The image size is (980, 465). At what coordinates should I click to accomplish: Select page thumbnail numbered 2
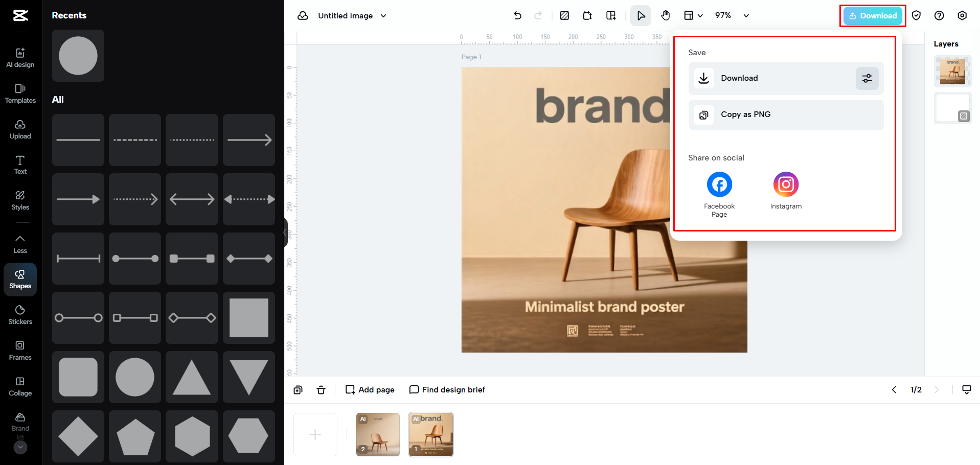(378, 434)
